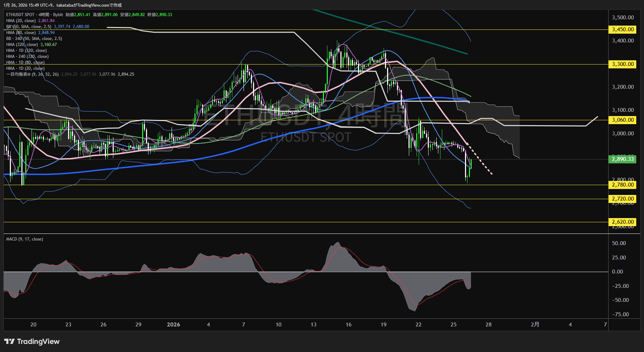
Task: Click the 3,500.00 level on price scale
Action: (623, 18)
